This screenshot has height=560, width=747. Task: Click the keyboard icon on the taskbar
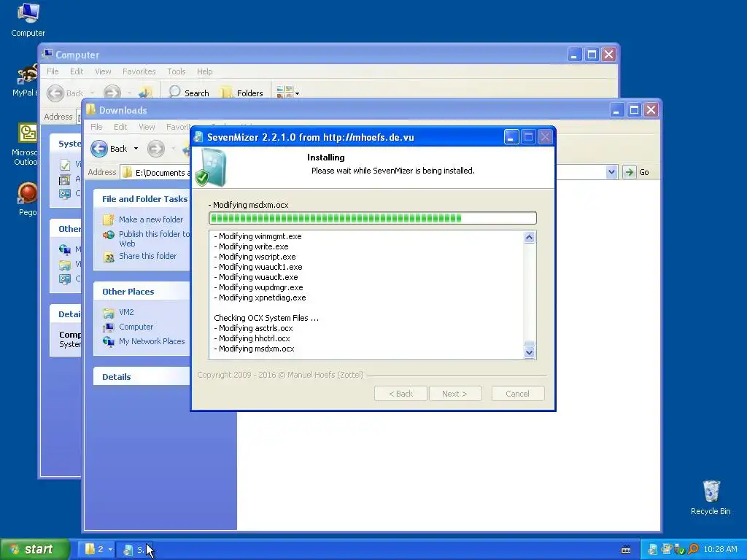(x=626, y=550)
